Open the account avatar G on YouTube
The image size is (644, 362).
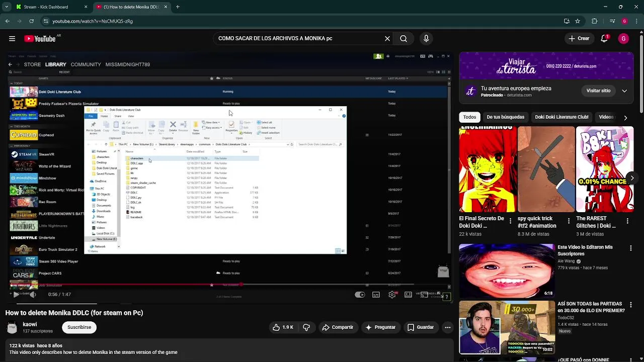623,39
